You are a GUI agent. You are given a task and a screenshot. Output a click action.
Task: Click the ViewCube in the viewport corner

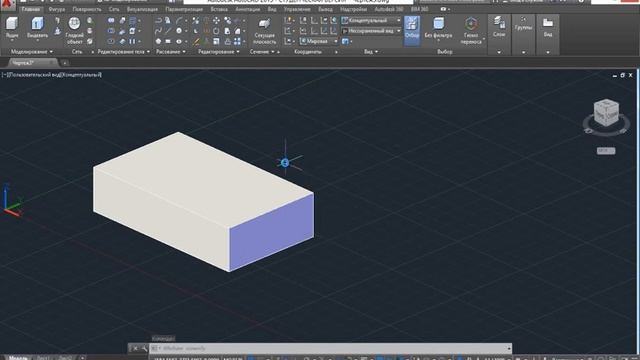[606, 113]
